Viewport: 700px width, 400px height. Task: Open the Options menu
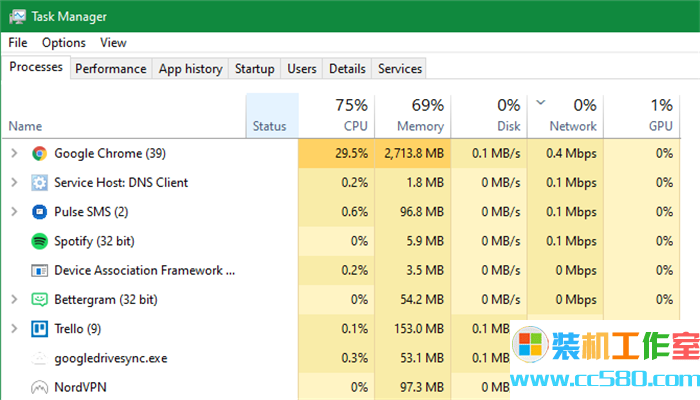point(64,42)
